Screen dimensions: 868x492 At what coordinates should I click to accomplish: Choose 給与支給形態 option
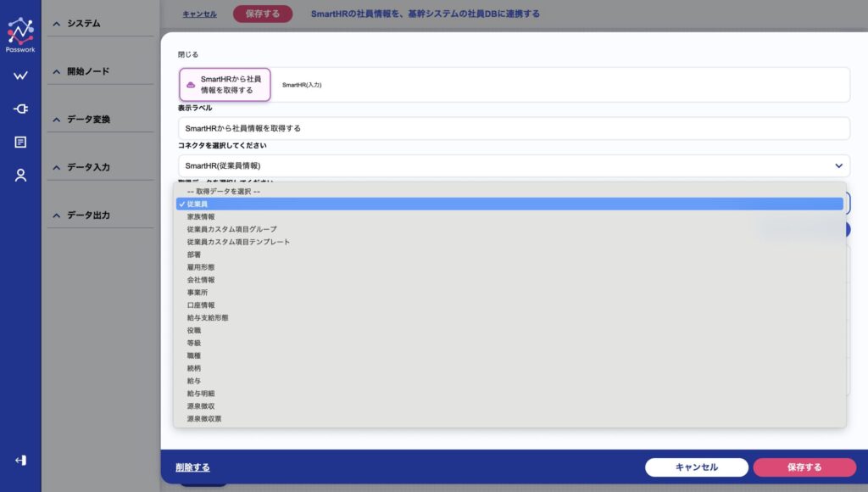coord(509,317)
